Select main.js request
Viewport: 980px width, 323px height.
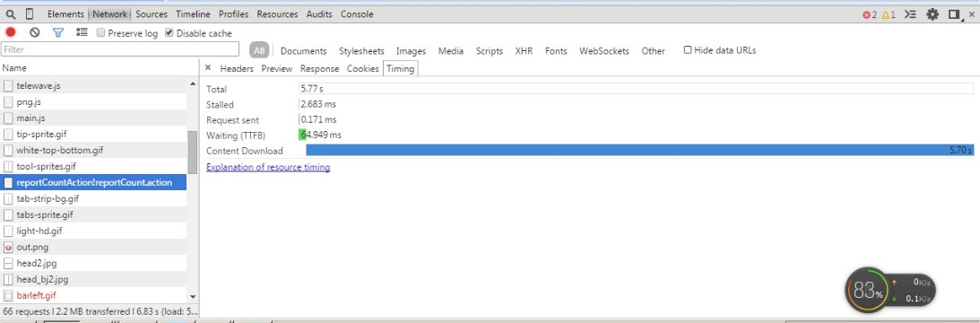click(x=94, y=118)
